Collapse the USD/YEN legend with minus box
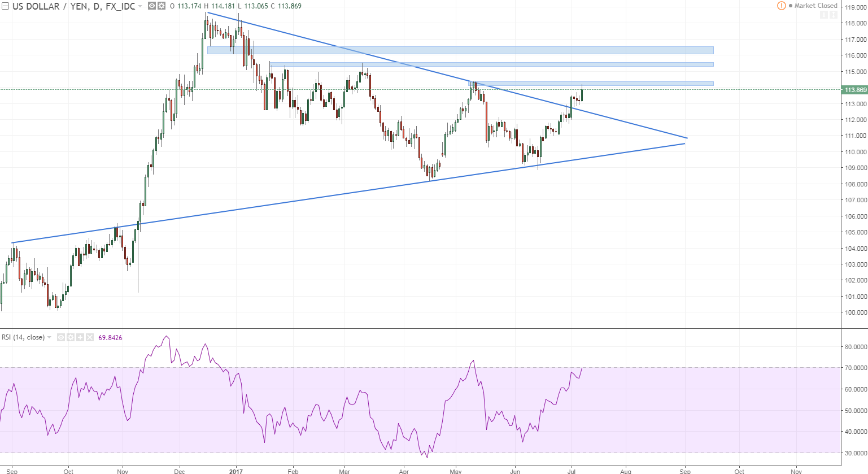 click(x=5, y=6)
